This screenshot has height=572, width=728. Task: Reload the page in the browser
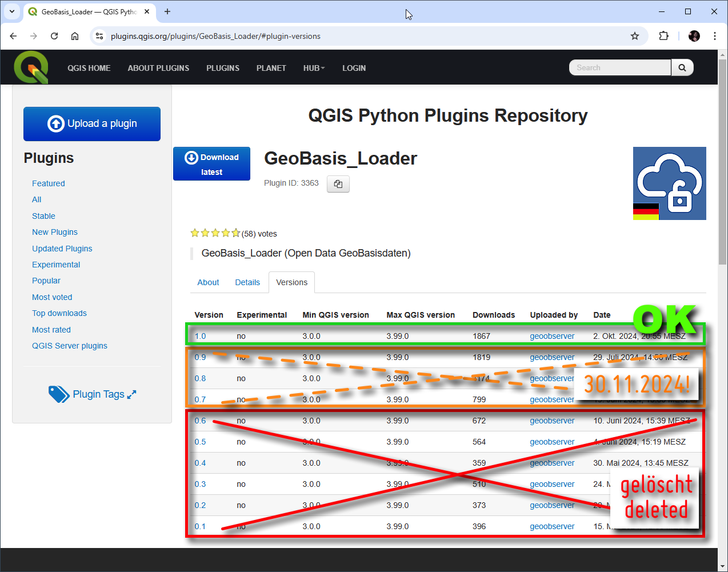pos(54,36)
